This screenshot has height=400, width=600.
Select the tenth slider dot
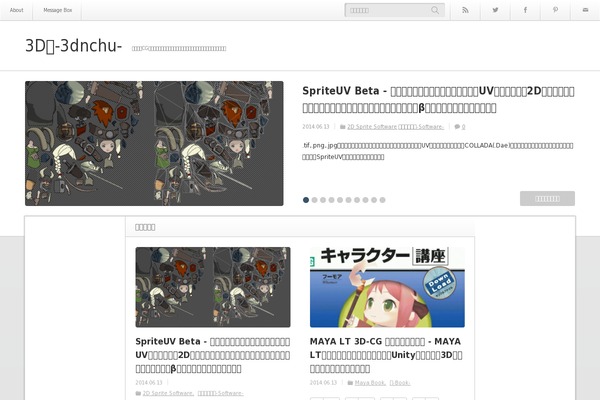[382, 200]
